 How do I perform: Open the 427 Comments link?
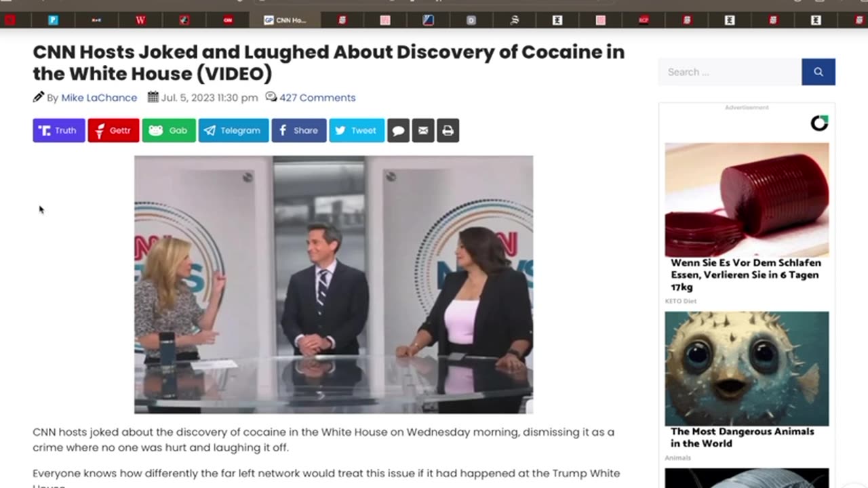[x=317, y=98]
